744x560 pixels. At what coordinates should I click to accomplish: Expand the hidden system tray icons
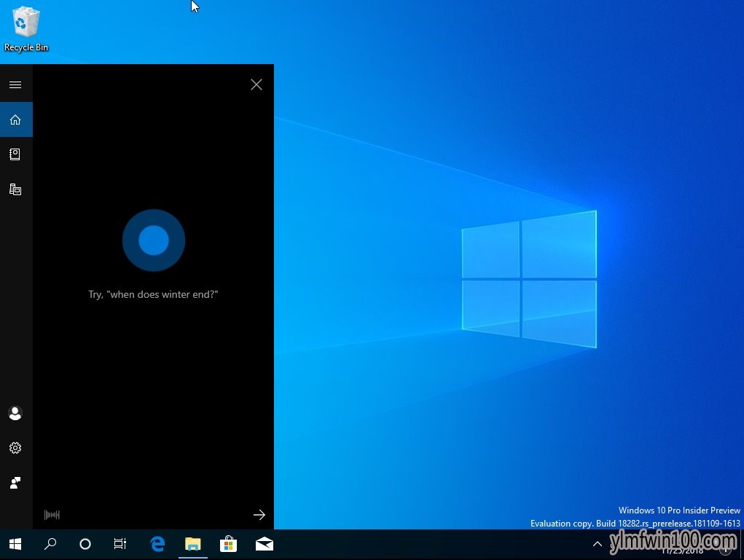[x=598, y=544]
